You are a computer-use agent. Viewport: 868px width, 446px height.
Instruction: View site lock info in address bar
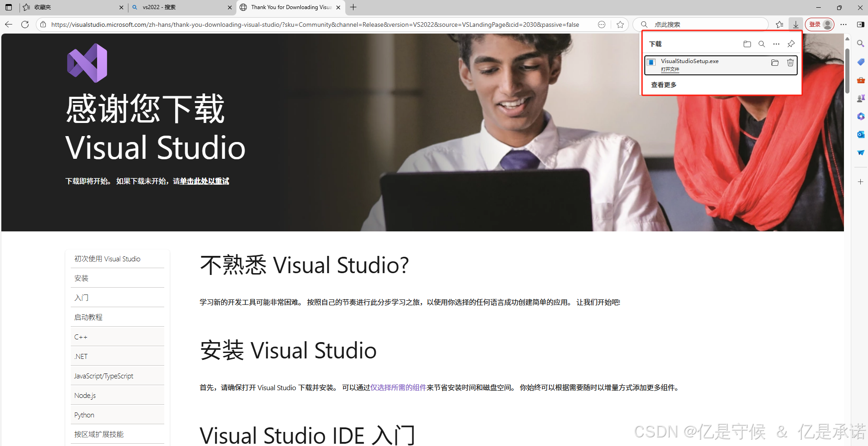coord(43,25)
